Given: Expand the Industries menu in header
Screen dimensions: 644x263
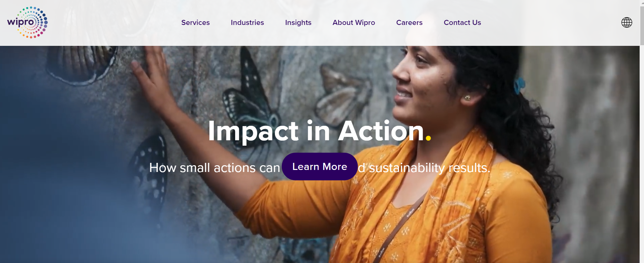Looking at the screenshot, I should [x=247, y=23].
